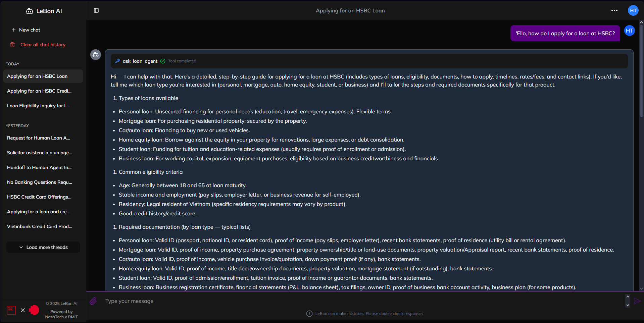Open the Applying for an HSBC Credi... thread

pyautogui.click(x=39, y=91)
